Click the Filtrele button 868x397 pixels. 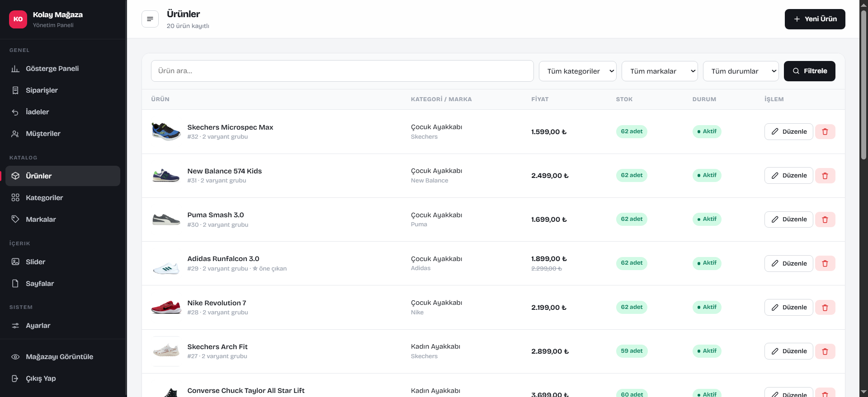point(809,71)
